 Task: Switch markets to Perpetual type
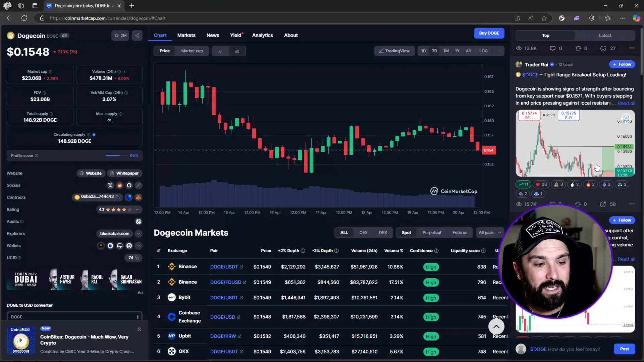tap(432, 233)
